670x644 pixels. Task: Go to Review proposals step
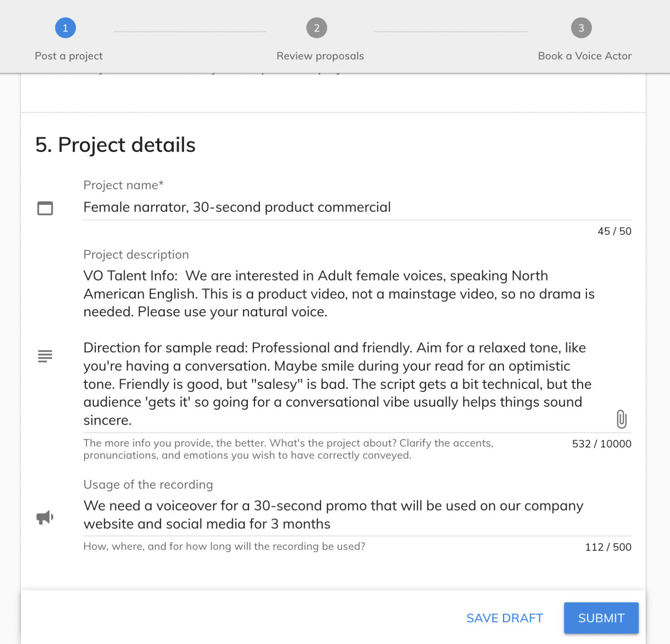tap(320, 56)
